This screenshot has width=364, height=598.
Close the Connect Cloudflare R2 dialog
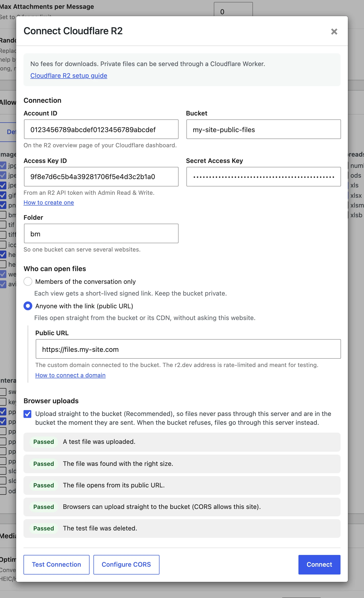click(x=334, y=32)
